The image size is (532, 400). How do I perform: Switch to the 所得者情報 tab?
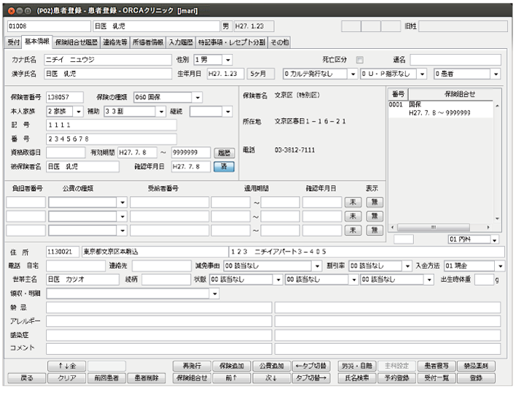(148, 42)
